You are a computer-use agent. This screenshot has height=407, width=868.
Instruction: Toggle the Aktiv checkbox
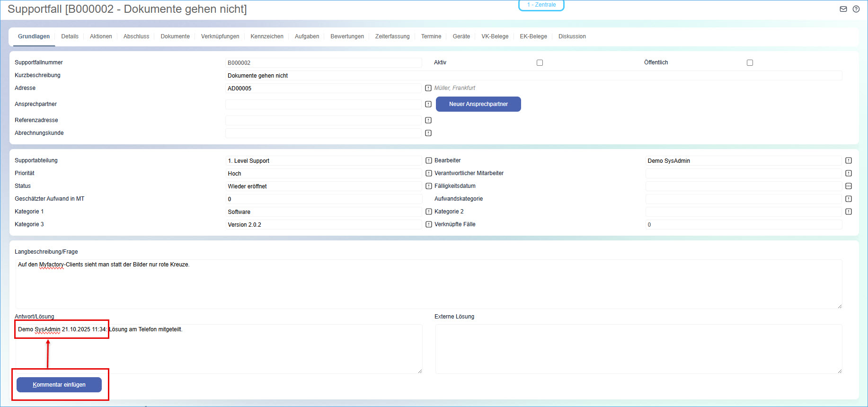(x=540, y=62)
